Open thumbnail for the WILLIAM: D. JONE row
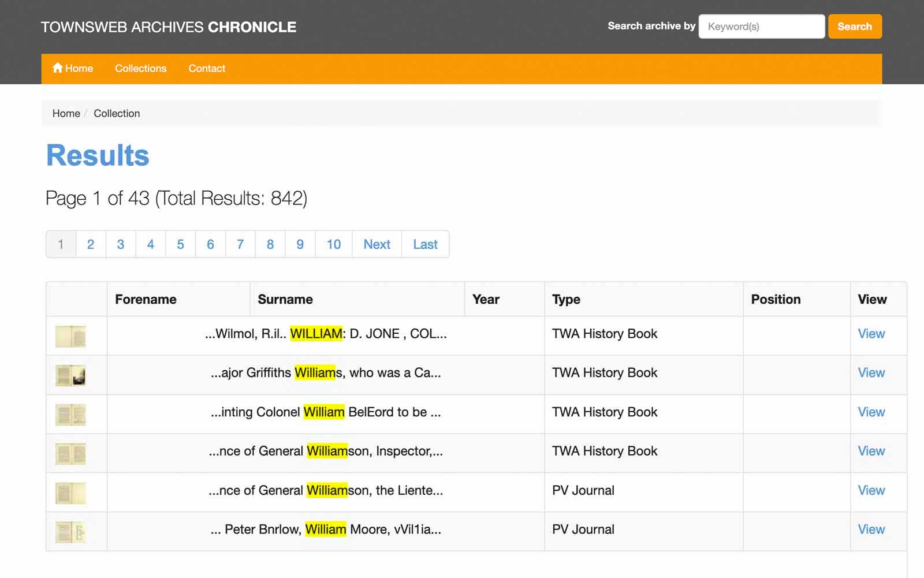This screenshot has width=924, height=578. (x=70, y=336)
